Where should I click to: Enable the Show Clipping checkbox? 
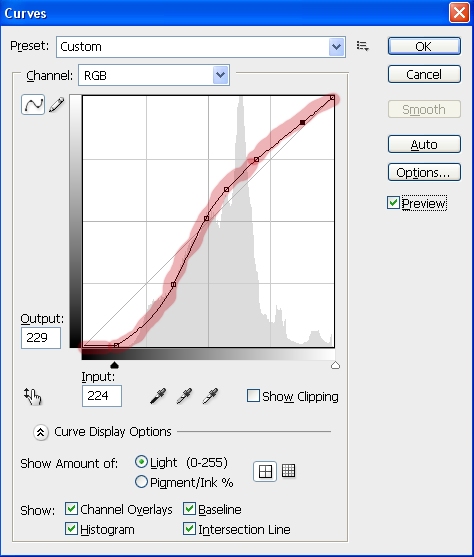coord(253,396)
